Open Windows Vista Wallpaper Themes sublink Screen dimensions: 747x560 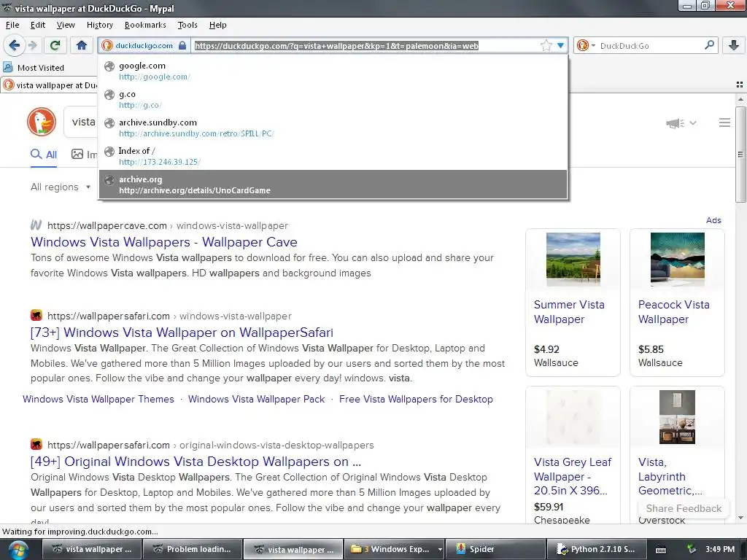click(x=98, y=399)
